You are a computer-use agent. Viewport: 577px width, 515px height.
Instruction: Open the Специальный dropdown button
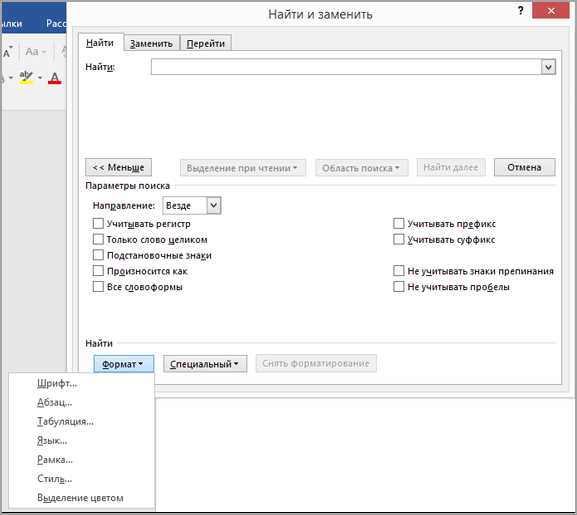[205, 364]
